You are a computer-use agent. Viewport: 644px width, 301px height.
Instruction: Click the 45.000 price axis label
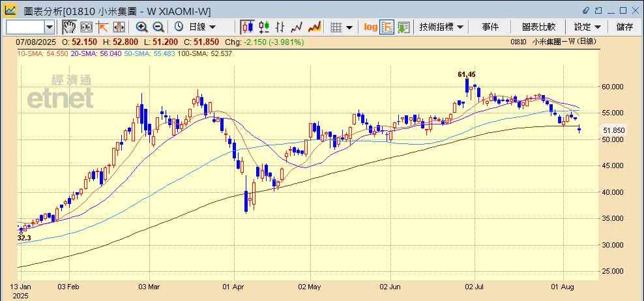coord(613,165)
